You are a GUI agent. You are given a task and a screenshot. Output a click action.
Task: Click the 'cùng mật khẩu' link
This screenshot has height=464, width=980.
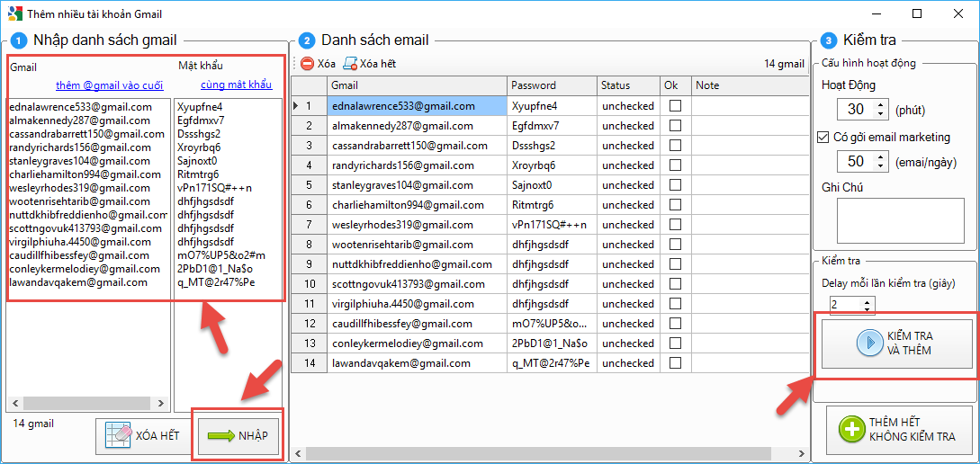(237, 85)
